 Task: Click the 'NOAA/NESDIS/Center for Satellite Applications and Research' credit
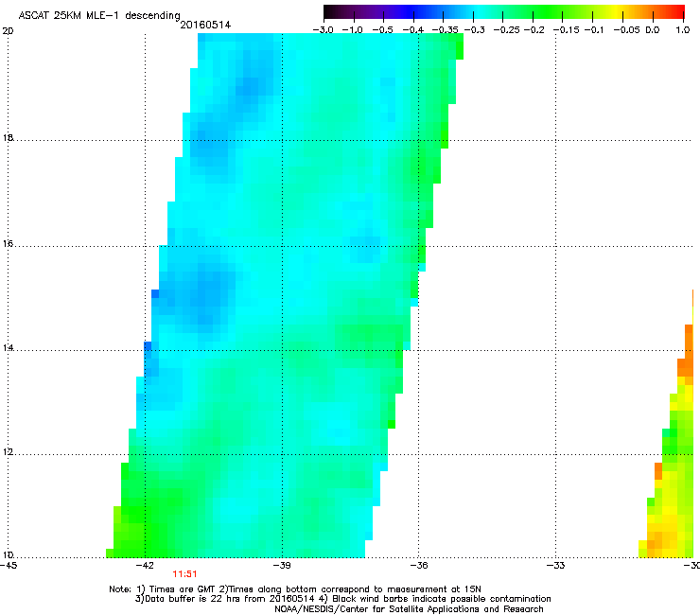(x=409, y=609)
